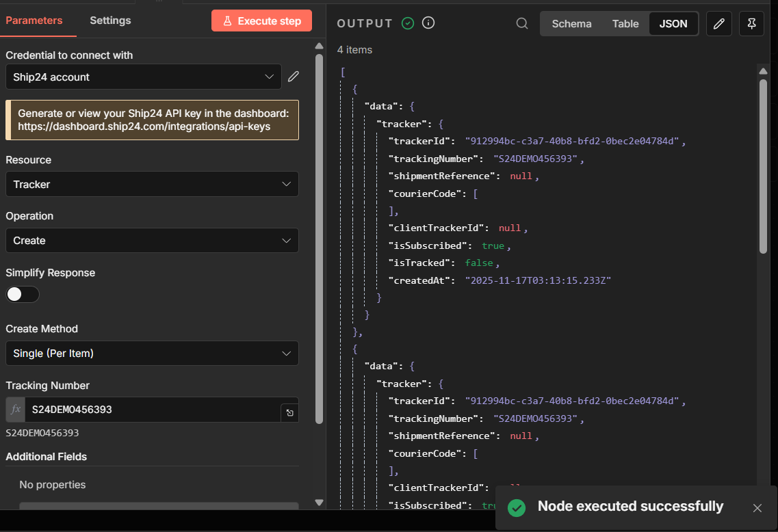Click the output panel scrollbar thumb
Viewport: 778px width, 532px height.
pos(763,167)
